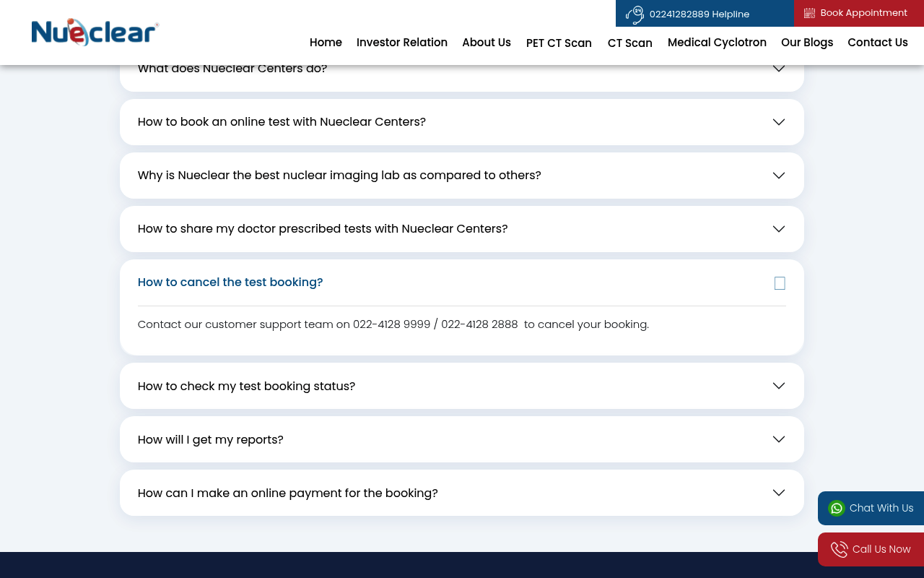The height and width of the screenshot is (578, 924).
Task: Click the Book Appointment button
Action: (x=859, y=13)
